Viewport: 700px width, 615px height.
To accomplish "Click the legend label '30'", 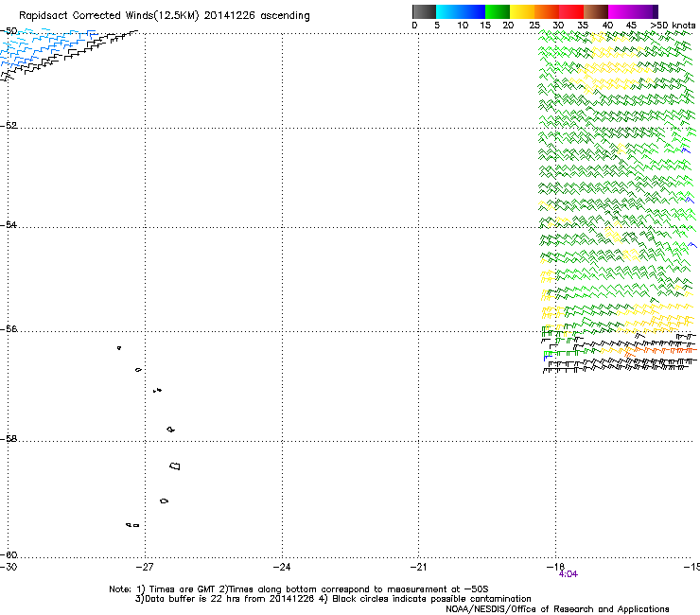I will click(558, 26).
